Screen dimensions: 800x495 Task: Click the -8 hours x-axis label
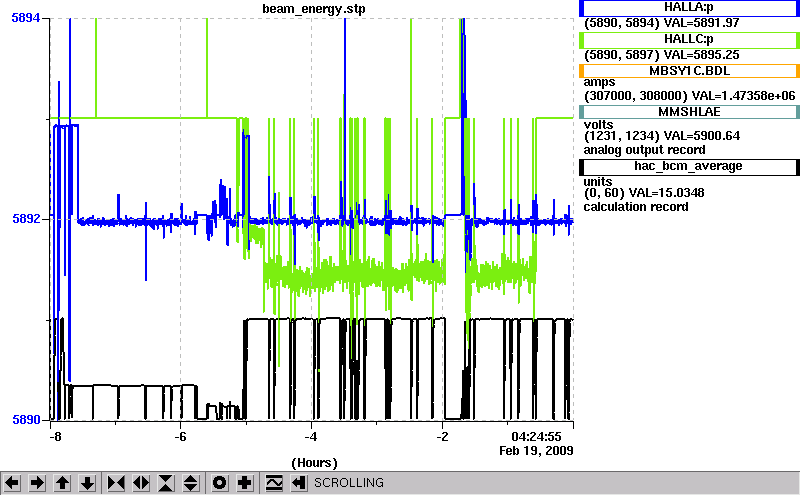[55, 437]
